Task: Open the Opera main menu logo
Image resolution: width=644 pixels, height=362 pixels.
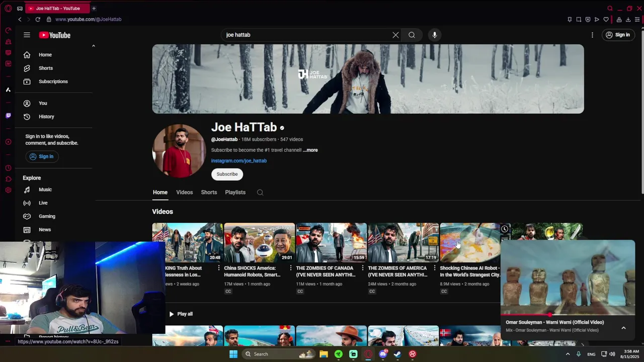Action: [x=8, y=8]
